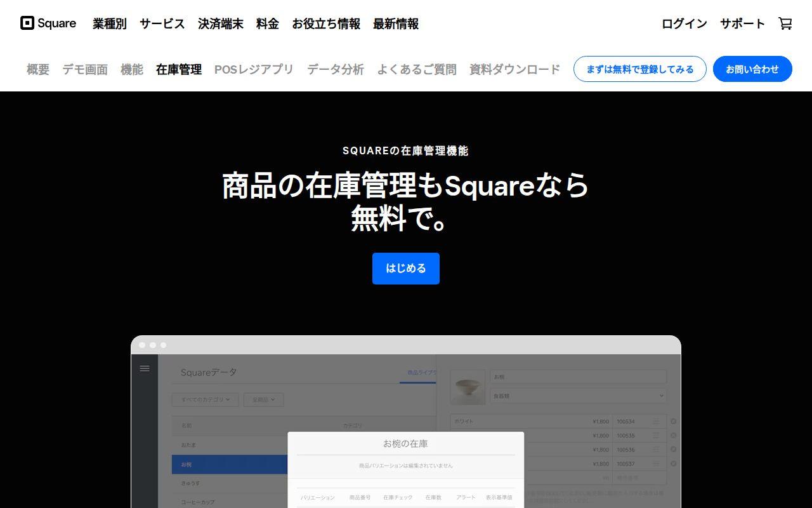Screen dimensions: 812x508
Task: Click まずは無料で登録してみる button
Action: tap(640, 69)
